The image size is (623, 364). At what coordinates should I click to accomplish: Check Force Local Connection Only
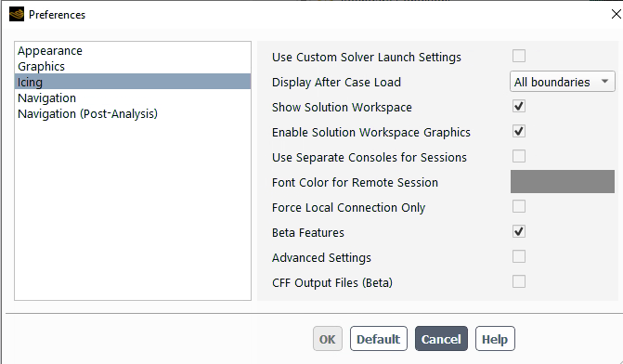(518, 206)
